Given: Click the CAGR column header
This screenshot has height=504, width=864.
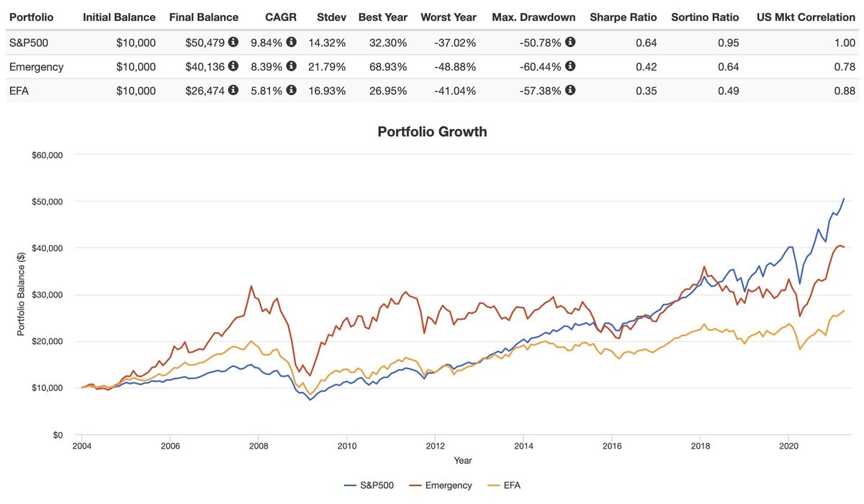Looking at the screenshot, I should click(x=282, y=17).
